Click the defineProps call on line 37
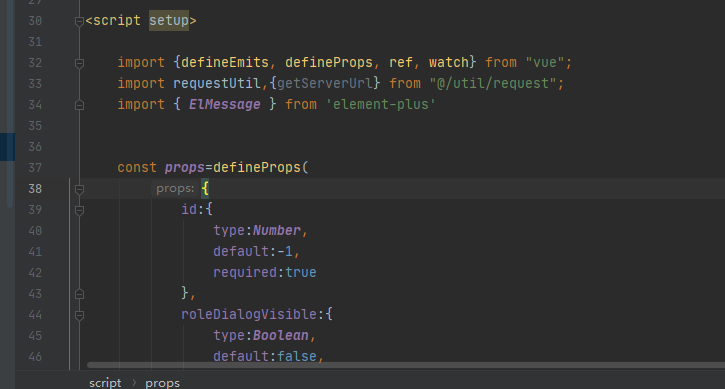Screen dimensions: 725x389 tap(257, 167)
